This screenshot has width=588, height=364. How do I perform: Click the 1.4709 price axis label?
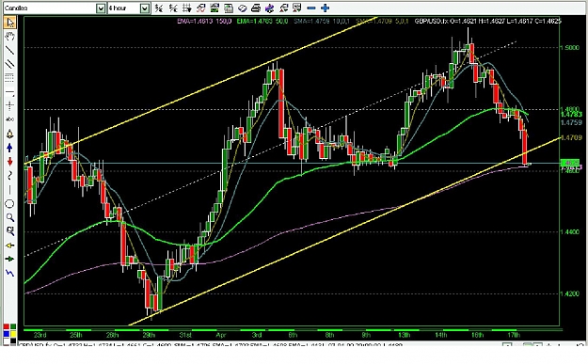click(x=571, y=137)
